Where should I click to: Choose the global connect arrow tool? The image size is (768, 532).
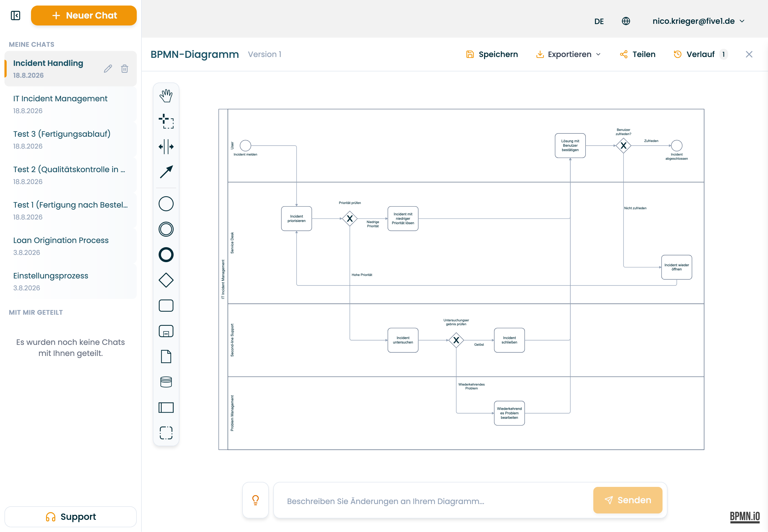[x=166, y=172]
